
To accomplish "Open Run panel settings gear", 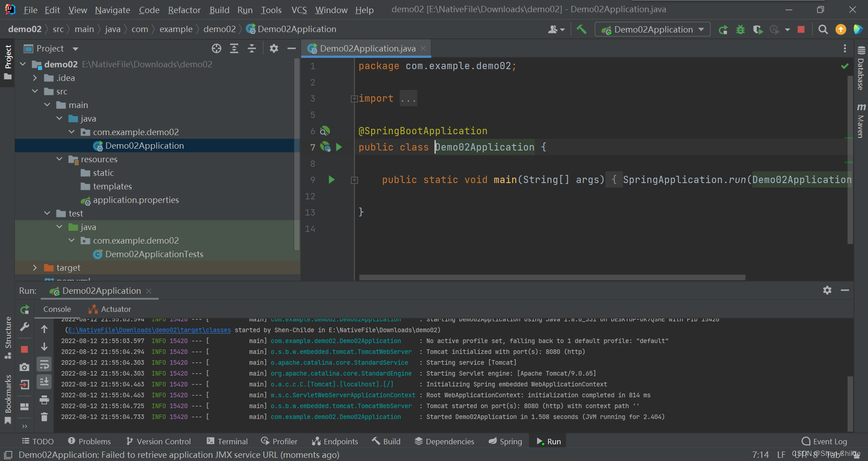I will pos(827,290).
